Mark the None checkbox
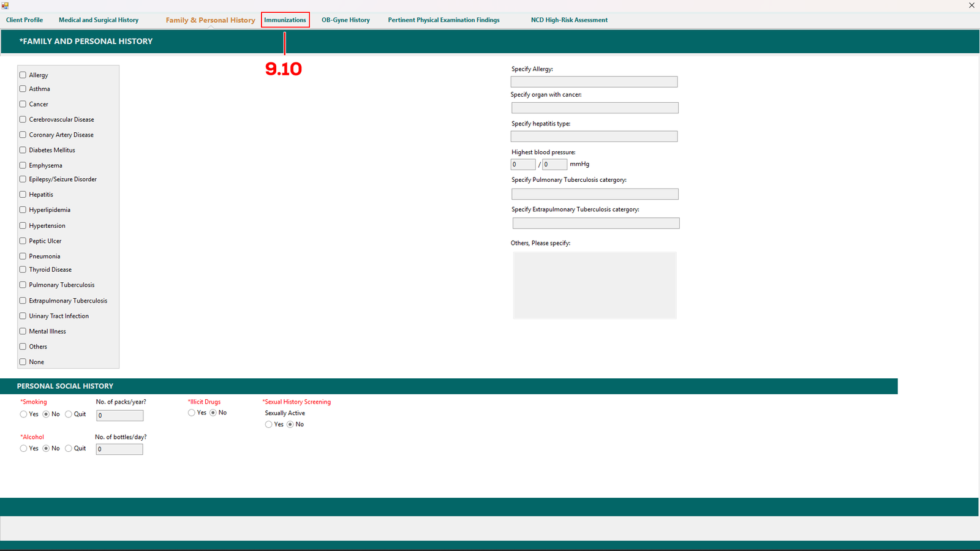 point(23,362)
